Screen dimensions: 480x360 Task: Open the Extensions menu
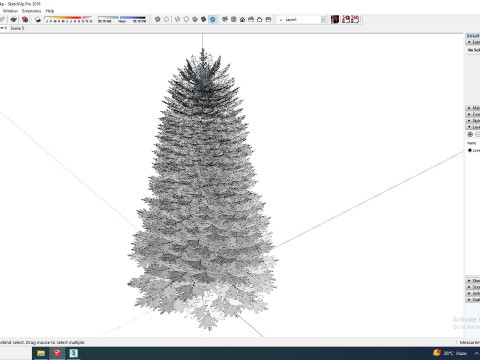31,11
